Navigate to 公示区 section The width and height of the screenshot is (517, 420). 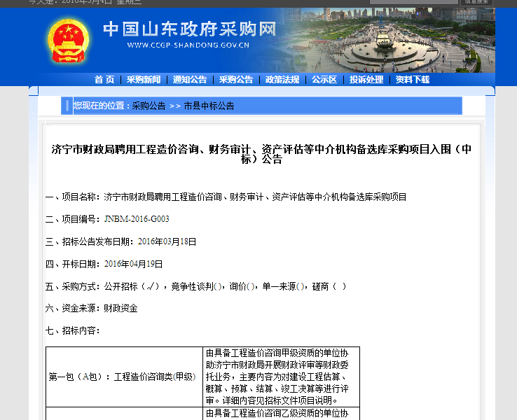tap(324, 80)
